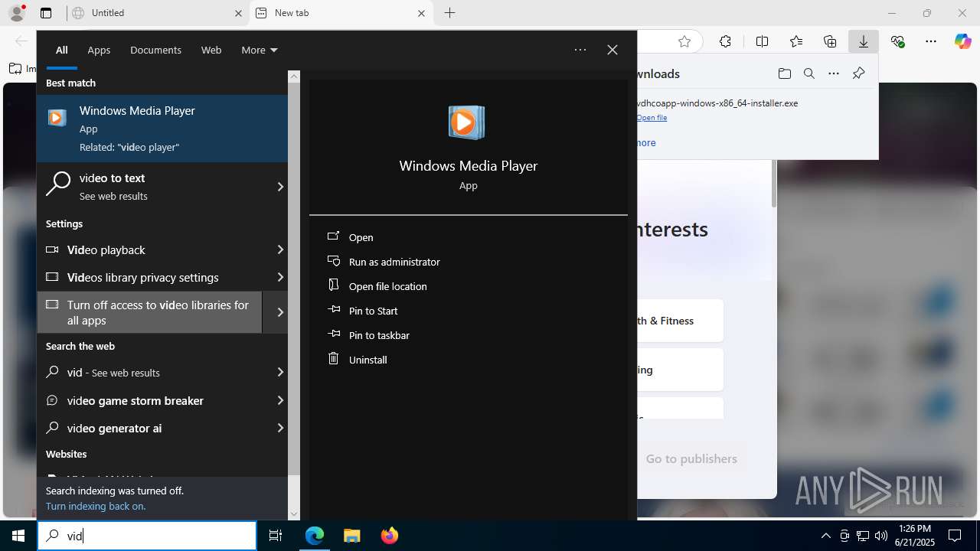Expand arrow for 'video game storm breaker'
Screen dimensions: 980x551
pos(280,400)
